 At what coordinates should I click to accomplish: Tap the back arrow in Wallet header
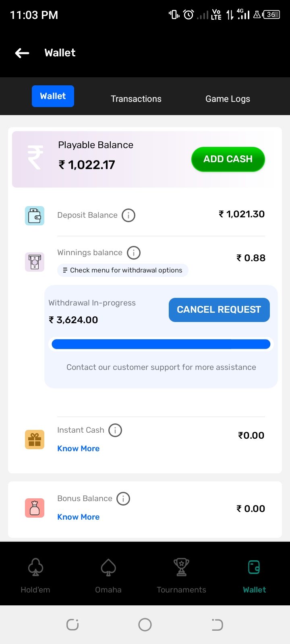point(22,53)
